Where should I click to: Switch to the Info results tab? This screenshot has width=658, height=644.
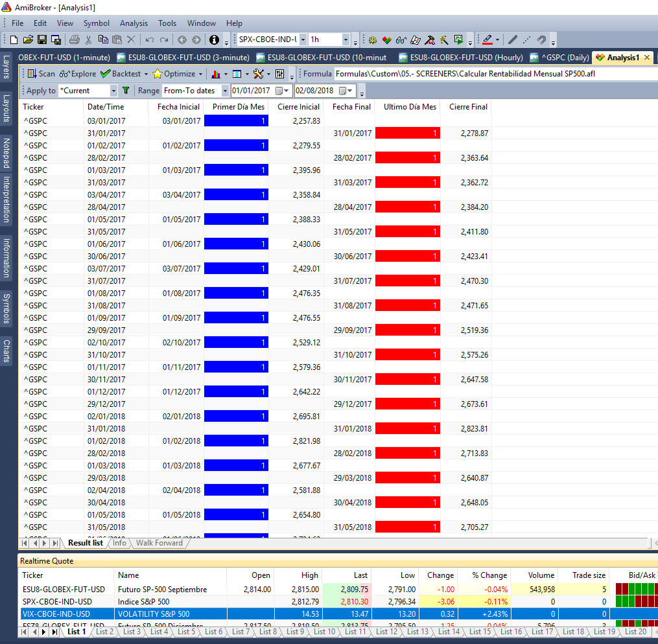click(119, 542)
